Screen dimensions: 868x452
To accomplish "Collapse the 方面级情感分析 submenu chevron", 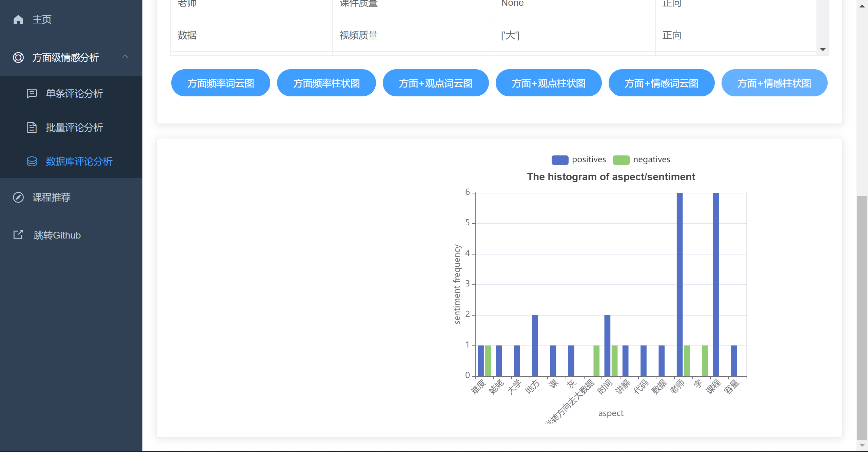I will pyautogui.click(x=125, y=57).
